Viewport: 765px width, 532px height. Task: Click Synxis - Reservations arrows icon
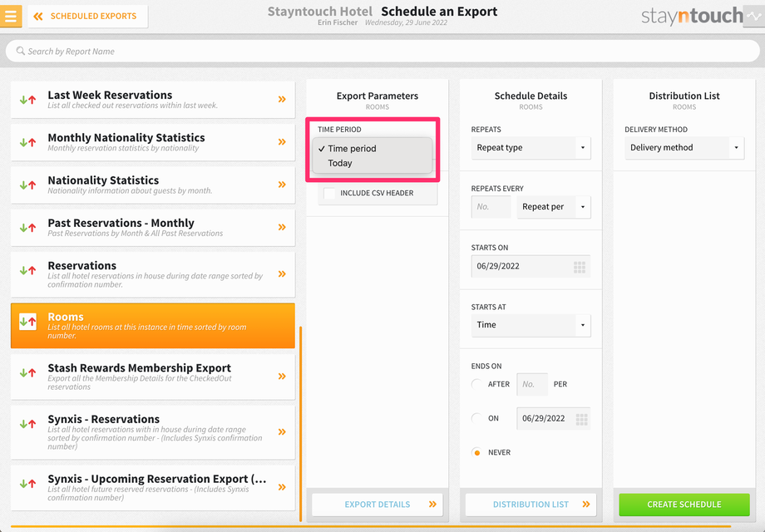[27, 424]
